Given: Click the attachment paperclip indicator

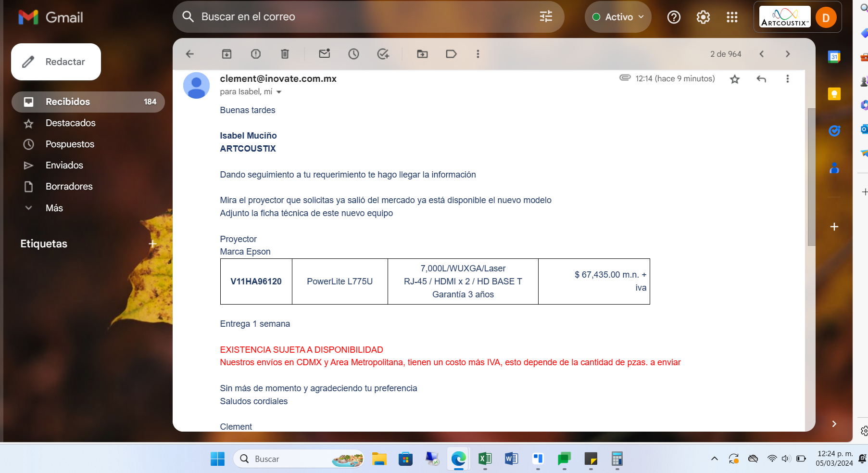Looking at the screenshot, I should point(625,77).
